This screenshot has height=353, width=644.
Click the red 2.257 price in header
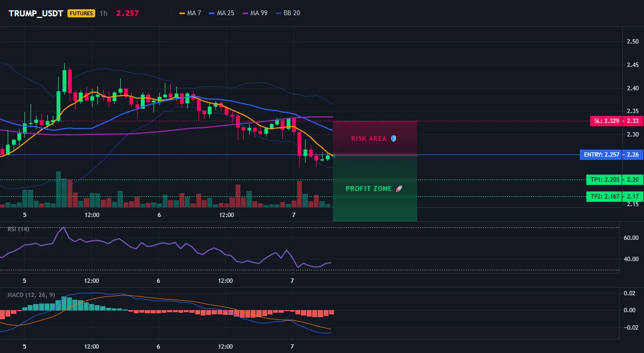pyautogui.click(x=127, y=13)
